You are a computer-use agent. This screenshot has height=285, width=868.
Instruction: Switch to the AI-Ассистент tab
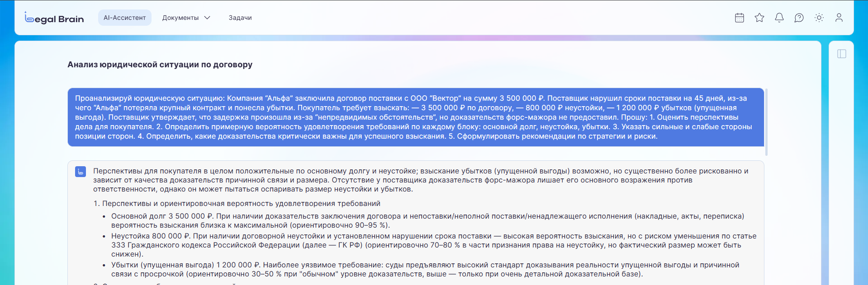coord(125,18)
